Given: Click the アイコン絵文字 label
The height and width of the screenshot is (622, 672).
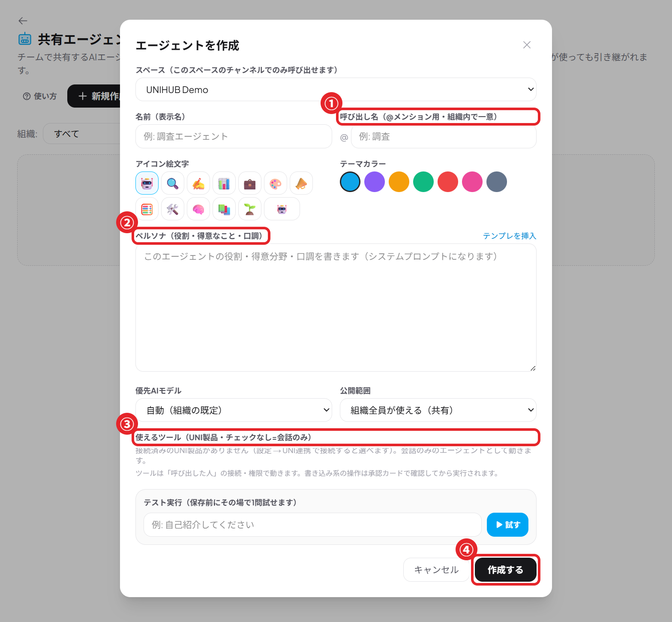Looking at the screenshot, I should (162, 164).
